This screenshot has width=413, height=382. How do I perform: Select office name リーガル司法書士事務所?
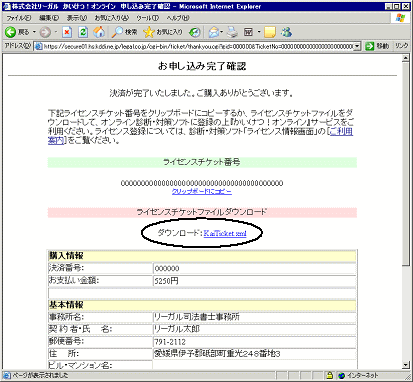[196, 317]
